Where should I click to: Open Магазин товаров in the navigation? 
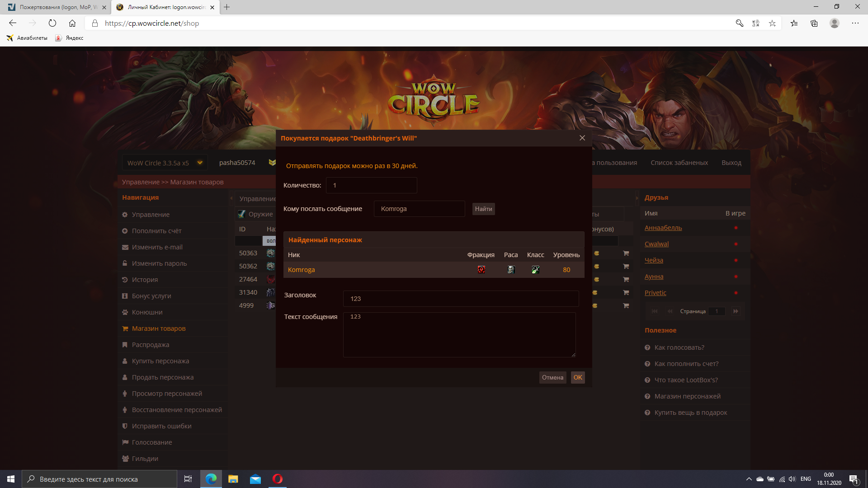(159, 328)
